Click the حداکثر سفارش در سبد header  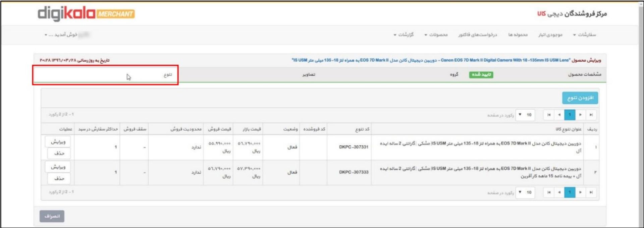point(98,129)
